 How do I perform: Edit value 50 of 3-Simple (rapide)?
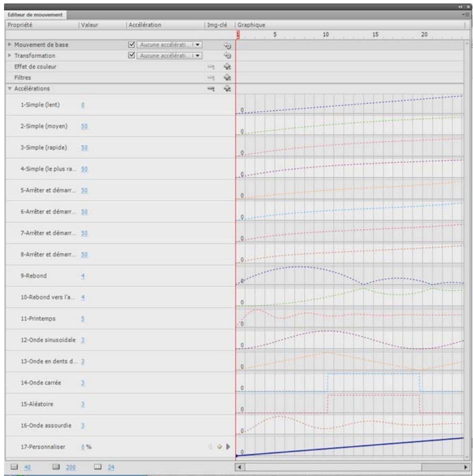(x=84, y=148)
